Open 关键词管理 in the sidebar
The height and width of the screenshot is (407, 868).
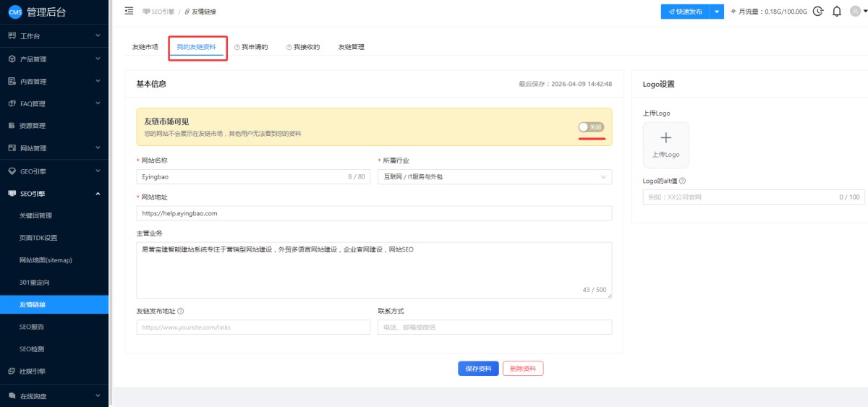pyautogui.click(x=35, y=215)
